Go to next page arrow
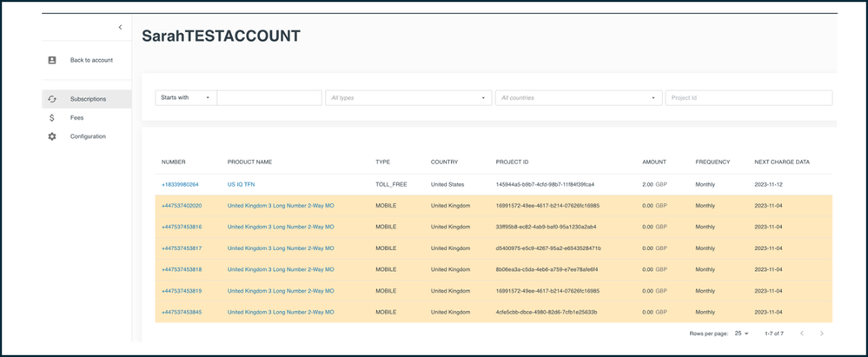This screenshot has width=868, height=357. 821,334
